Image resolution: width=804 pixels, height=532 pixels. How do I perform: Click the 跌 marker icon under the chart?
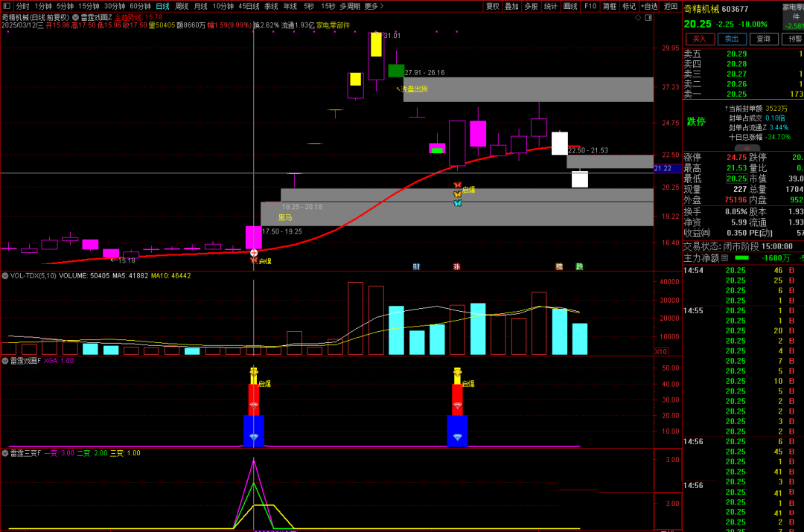click(579, 266)
